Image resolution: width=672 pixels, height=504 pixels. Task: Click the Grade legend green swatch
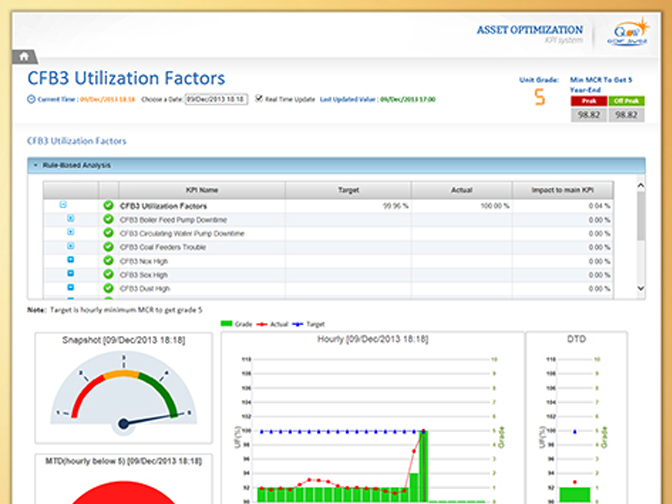point(226,324)
